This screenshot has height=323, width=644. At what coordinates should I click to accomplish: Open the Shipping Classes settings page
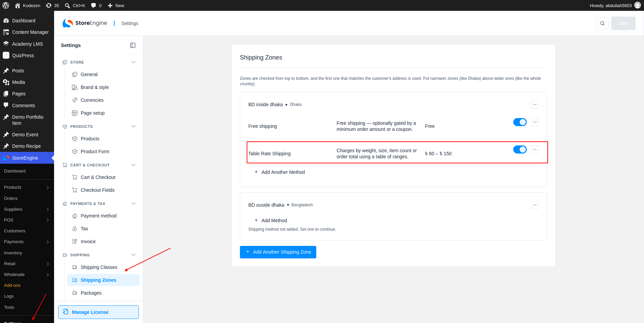pyautogui.click(x=103, y=267)
